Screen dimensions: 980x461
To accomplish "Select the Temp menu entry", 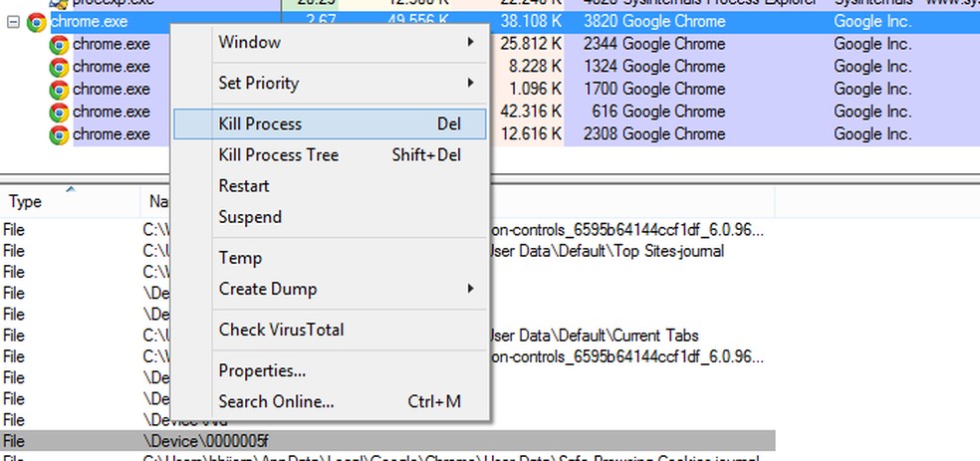I will click(x=330, y=258).
